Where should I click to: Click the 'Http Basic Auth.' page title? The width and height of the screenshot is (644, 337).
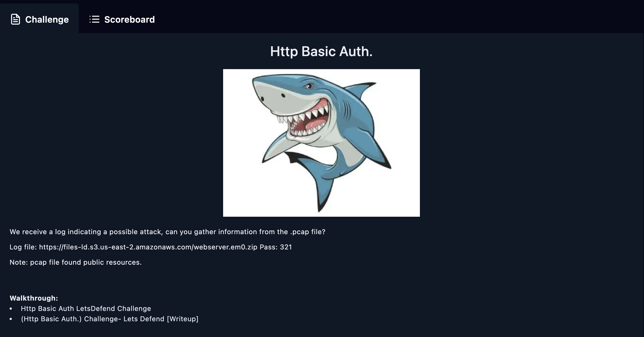pyautogui.click(x=321, y=51)
